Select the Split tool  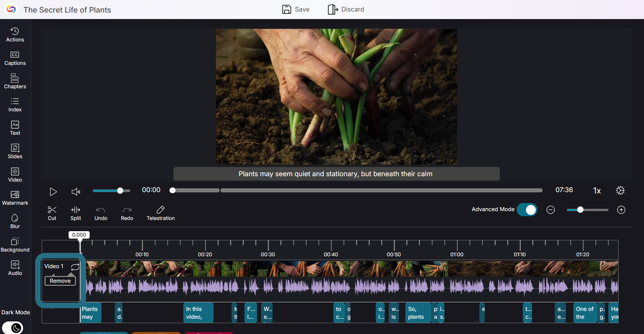(76, 214)
